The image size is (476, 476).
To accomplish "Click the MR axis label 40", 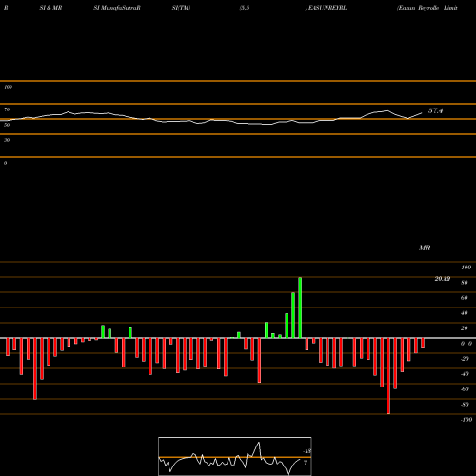I will pos(465,313).
